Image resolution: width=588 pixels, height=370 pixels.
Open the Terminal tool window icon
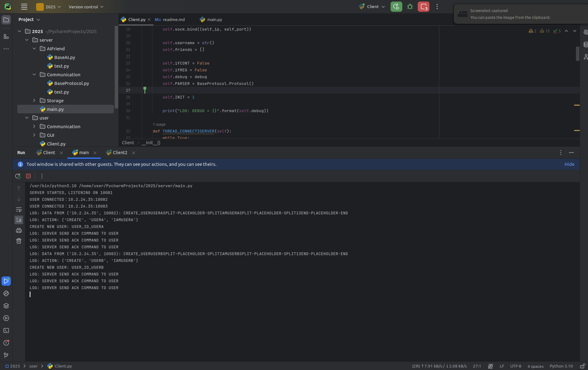[x=6, y=330]
